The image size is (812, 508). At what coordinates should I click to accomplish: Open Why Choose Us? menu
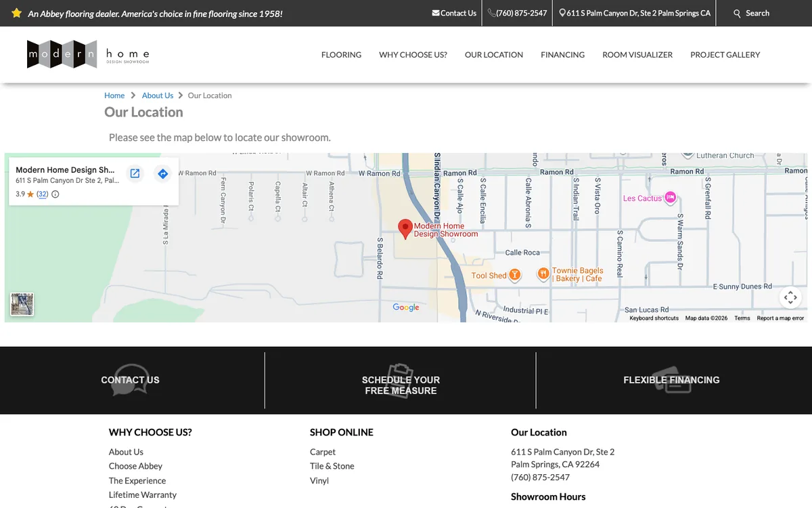click(413, 55)
